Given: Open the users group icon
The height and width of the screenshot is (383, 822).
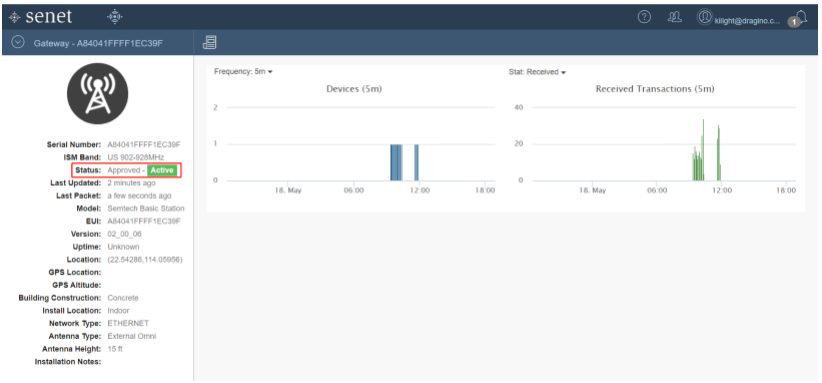Looking at the screenshot, I should 674,17.
